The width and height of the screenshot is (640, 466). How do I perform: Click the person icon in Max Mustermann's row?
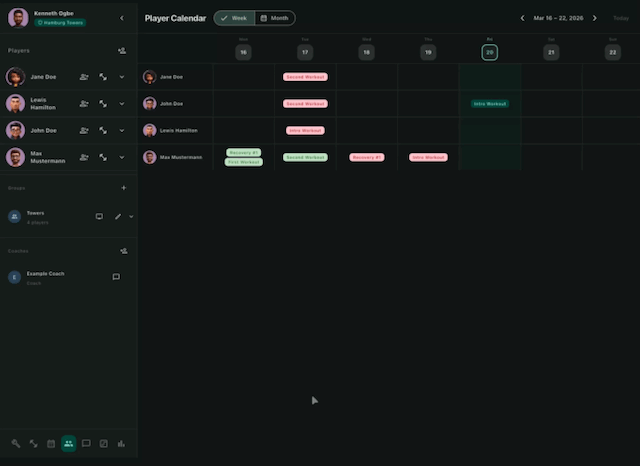click(x=84, y=157)
